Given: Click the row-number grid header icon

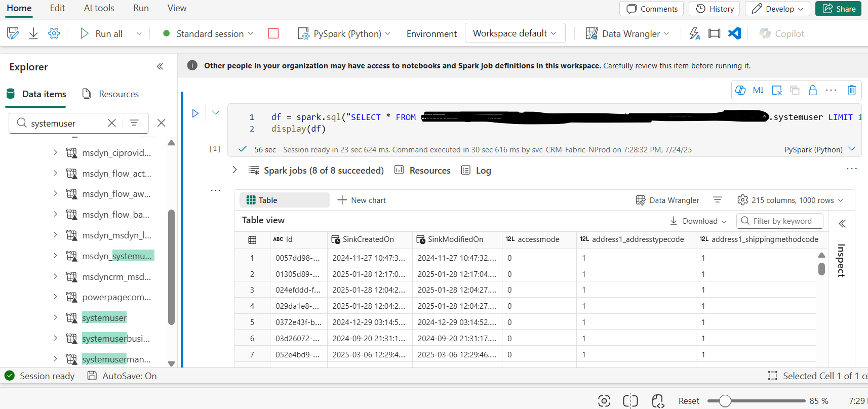Looking at the screenshot, I should tap(252, 239).
